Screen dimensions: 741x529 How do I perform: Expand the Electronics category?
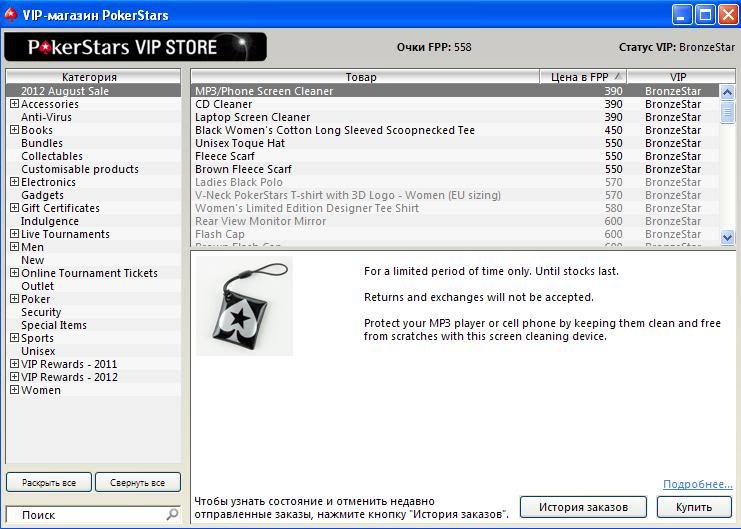click(x=15, y=182)
